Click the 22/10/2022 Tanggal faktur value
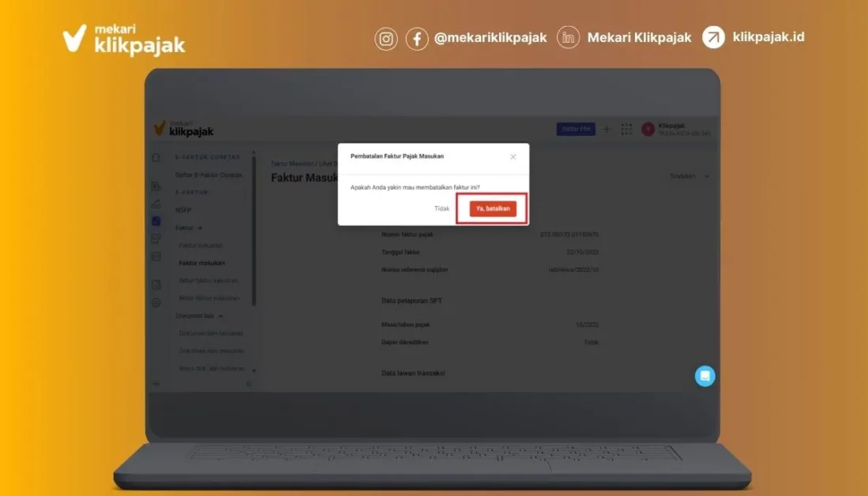The image size is (868, 496). [582, 252]
